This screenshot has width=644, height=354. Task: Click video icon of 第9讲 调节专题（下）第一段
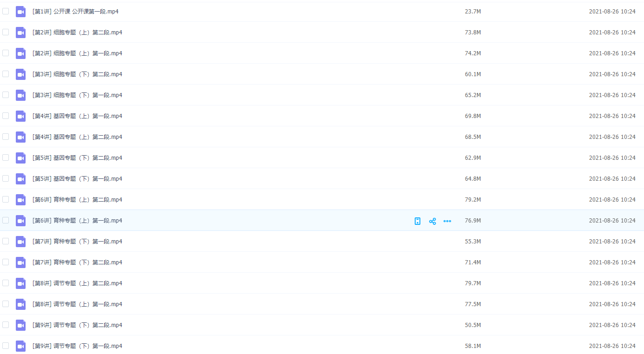(20, 346)
